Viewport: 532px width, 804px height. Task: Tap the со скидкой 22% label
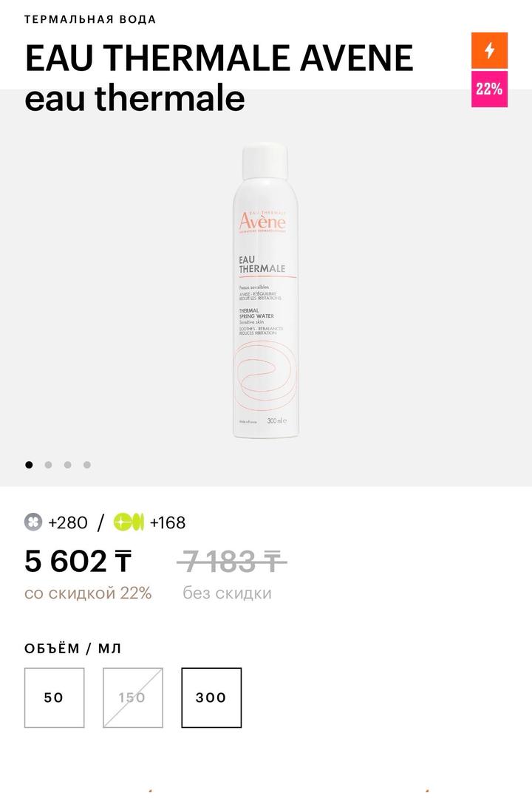tap(88, 593)
